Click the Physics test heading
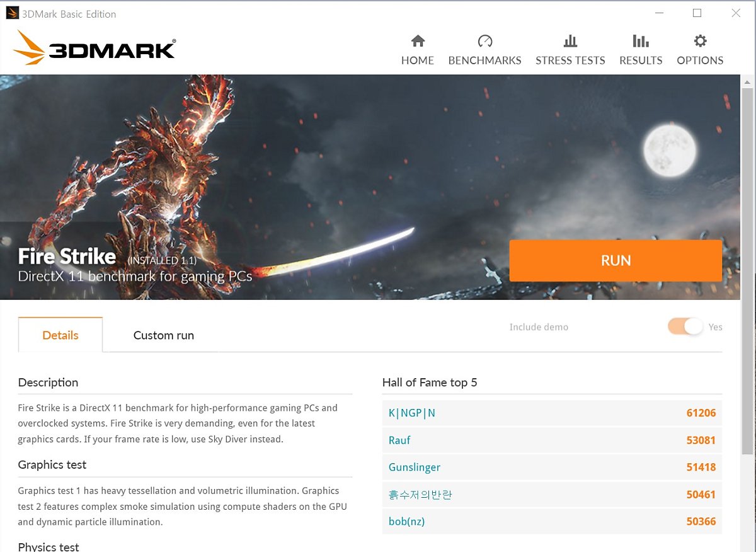Screen dimensions: 756x552 click(49, 546)
